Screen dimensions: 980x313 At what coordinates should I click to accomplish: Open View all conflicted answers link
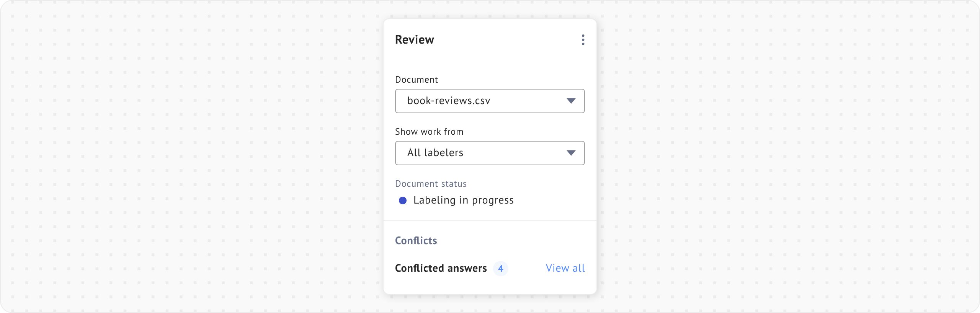coord(565,268)
